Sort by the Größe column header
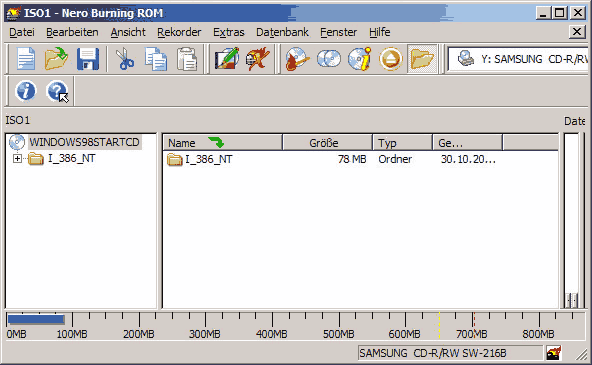The image size is (592, 365). (x=327, y=143)
